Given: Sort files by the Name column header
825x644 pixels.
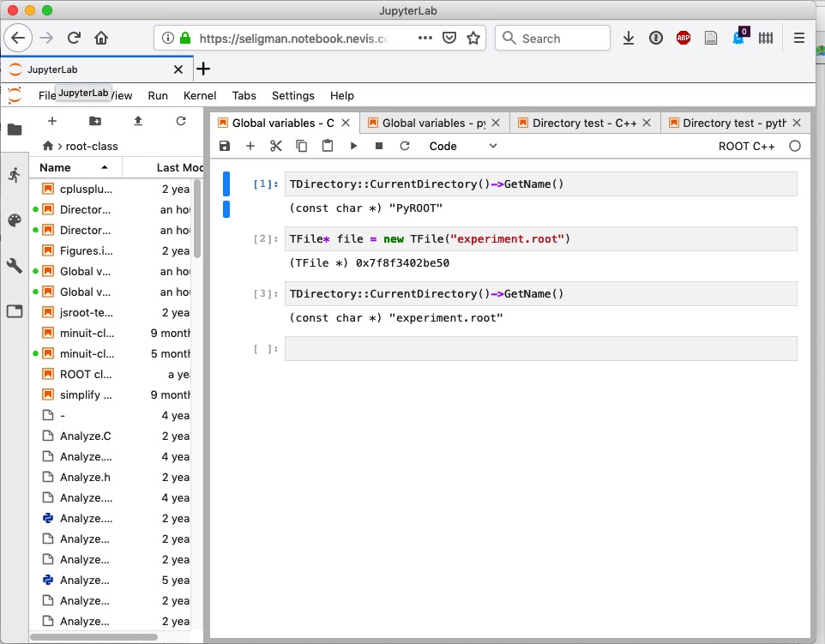Looking at the screenshot, I should pyautogui.click(x=56, y=167).
